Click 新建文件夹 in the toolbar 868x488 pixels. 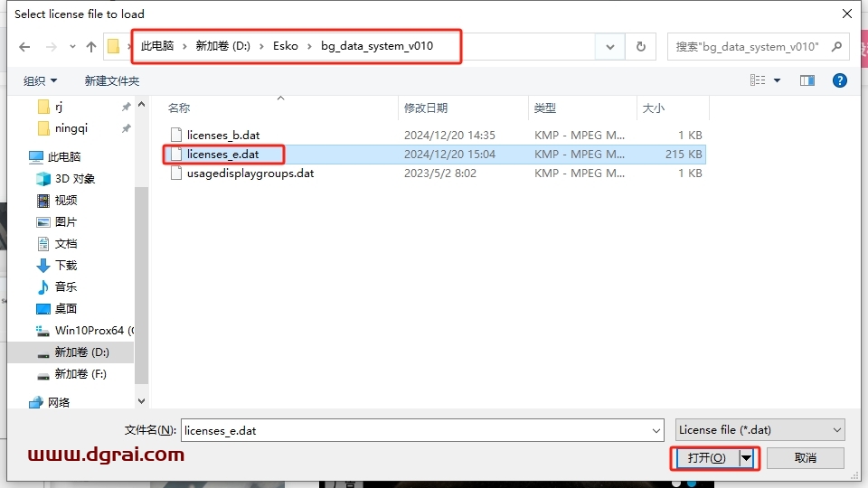coord(112,80)
